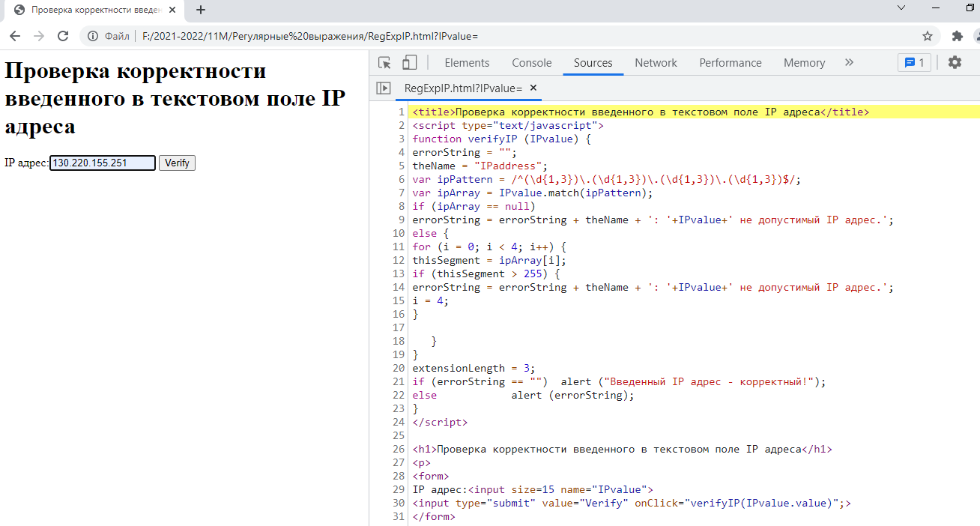Expand more DevTools tabs chevron
The width and height of the screenshot is (980, 526).
(849, 63)
